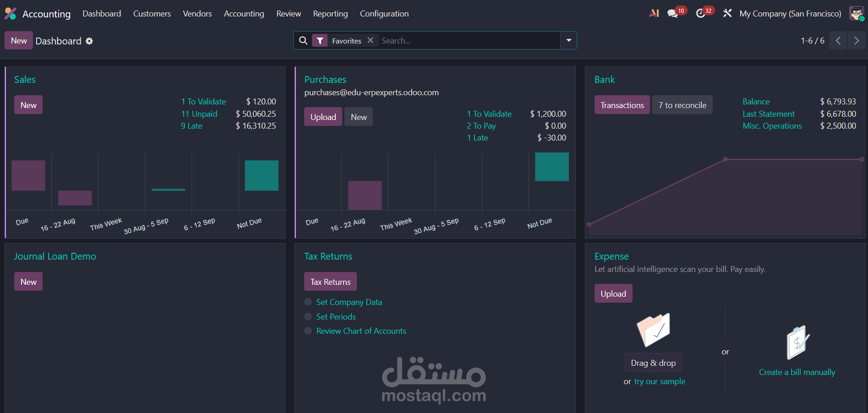Open the Set Periods link

click(x=336, y=317)
